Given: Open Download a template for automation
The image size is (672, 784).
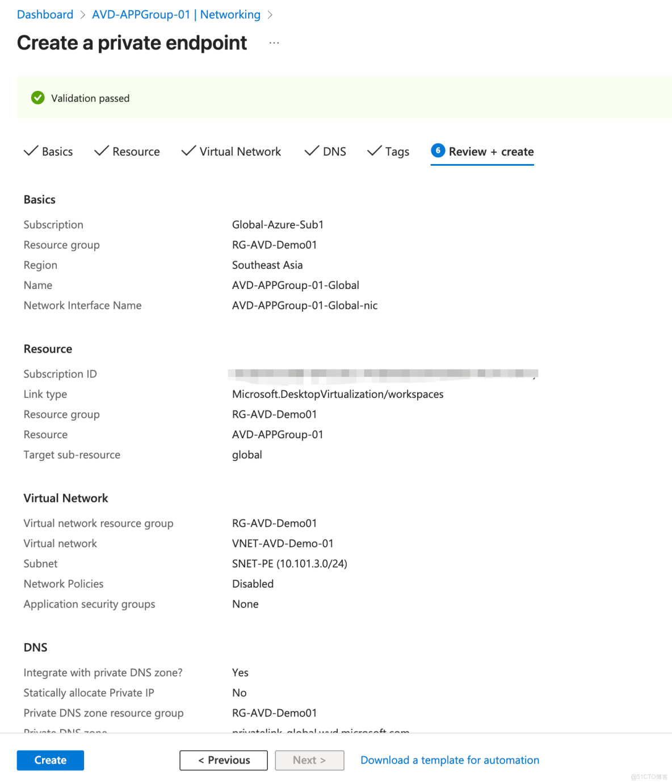Looking at the screenshot, I should [450, 760].
